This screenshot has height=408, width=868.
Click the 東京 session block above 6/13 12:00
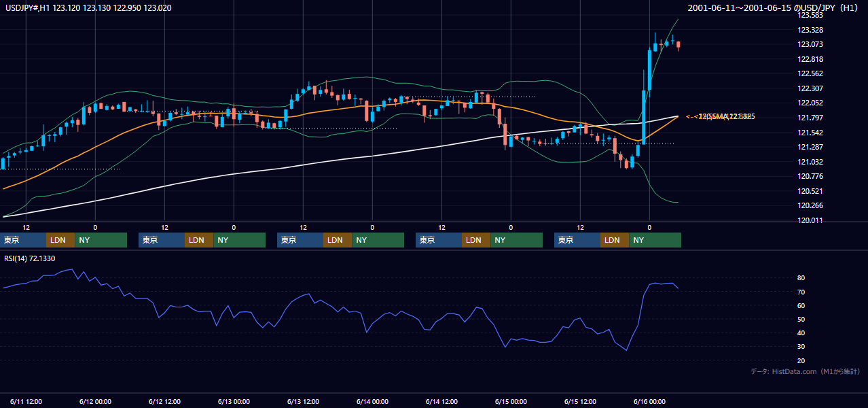click(x=300, y=240)
